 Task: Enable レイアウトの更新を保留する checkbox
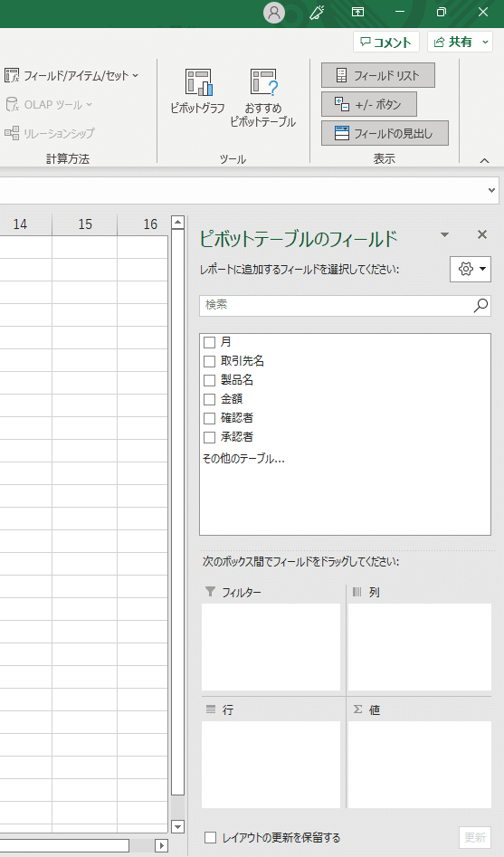[x=211, y=837]
